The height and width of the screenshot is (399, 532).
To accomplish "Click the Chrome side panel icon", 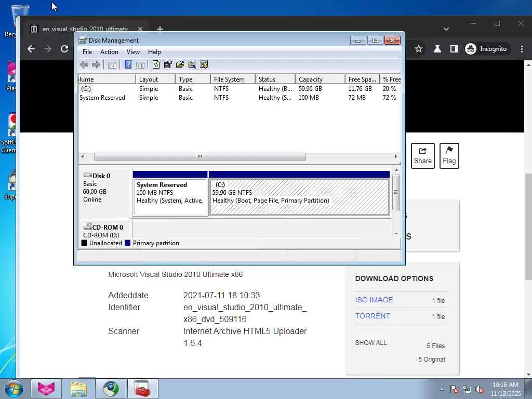I will pos(454,49).
